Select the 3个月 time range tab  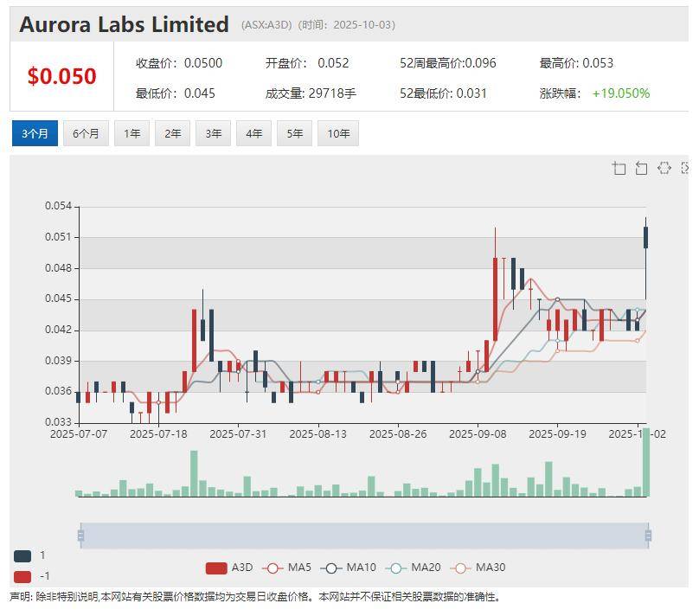pos(35,133)
